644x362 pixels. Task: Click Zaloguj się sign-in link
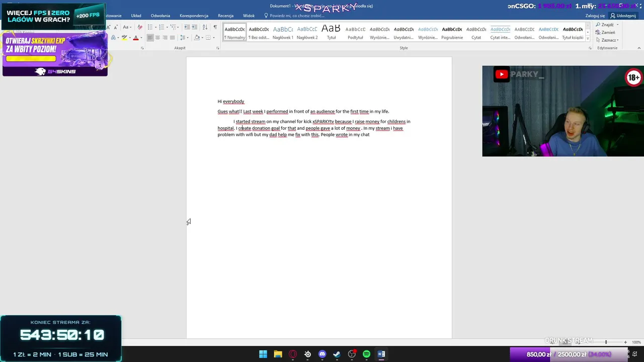point(595,16)
